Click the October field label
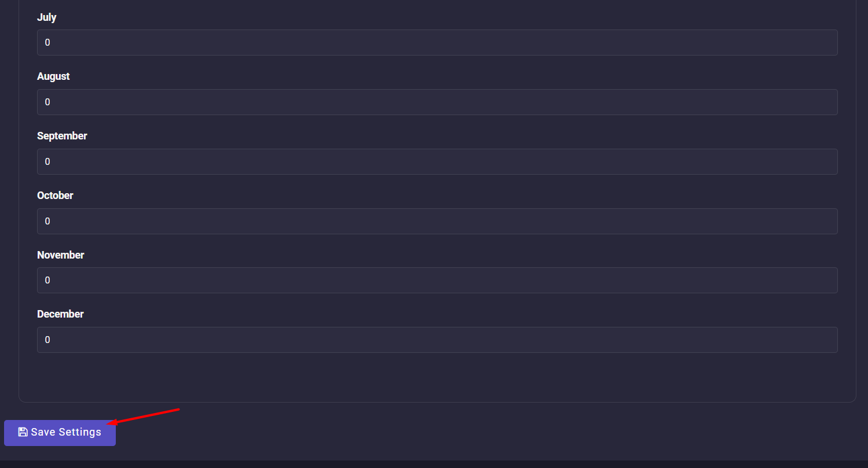This screenshot has height=468, width=868. (55, 196)
